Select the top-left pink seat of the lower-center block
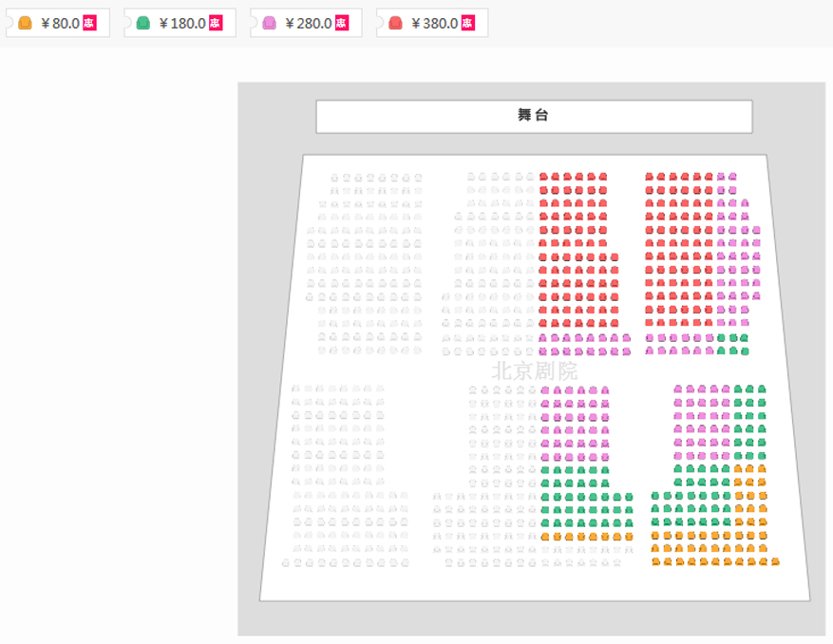833x644 pixels. (545, 390)
